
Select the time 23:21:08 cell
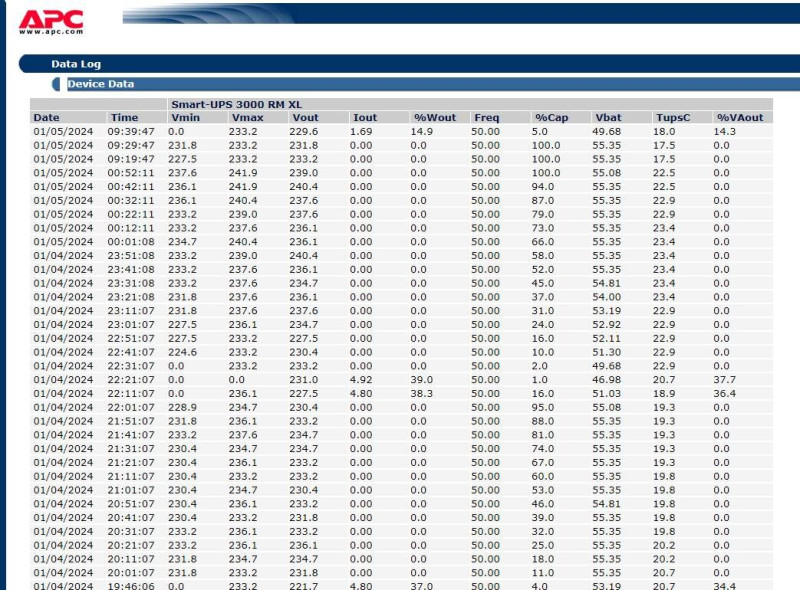131,297
